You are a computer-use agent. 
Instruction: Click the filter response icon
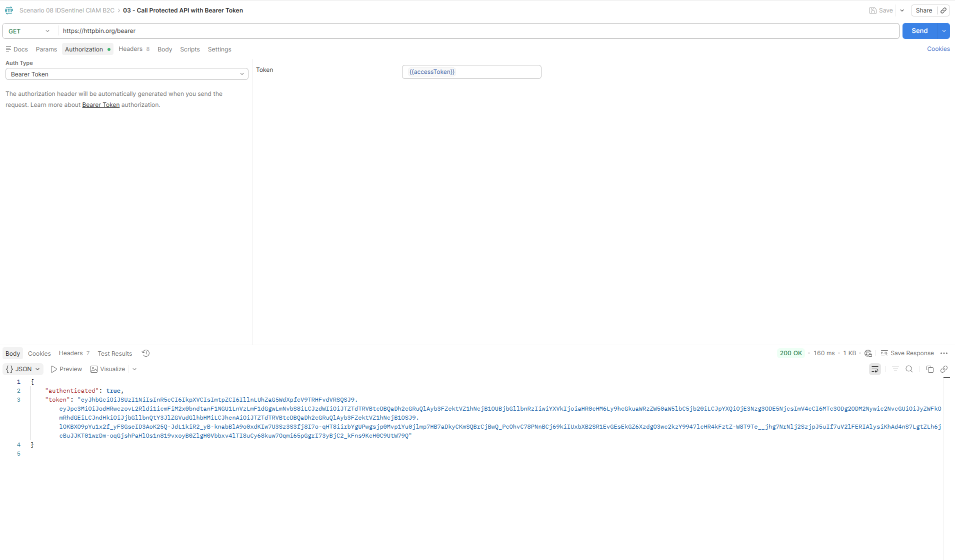pos(895,369)
